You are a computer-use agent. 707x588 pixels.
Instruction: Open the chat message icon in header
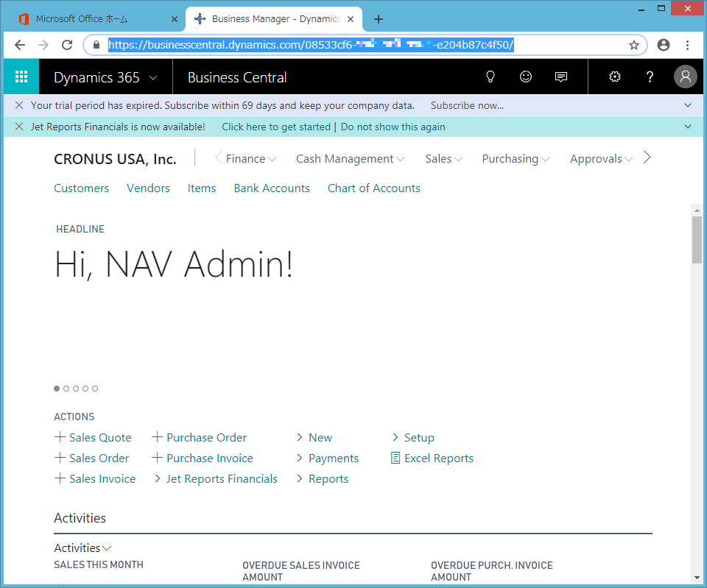[x=561, y=77]
